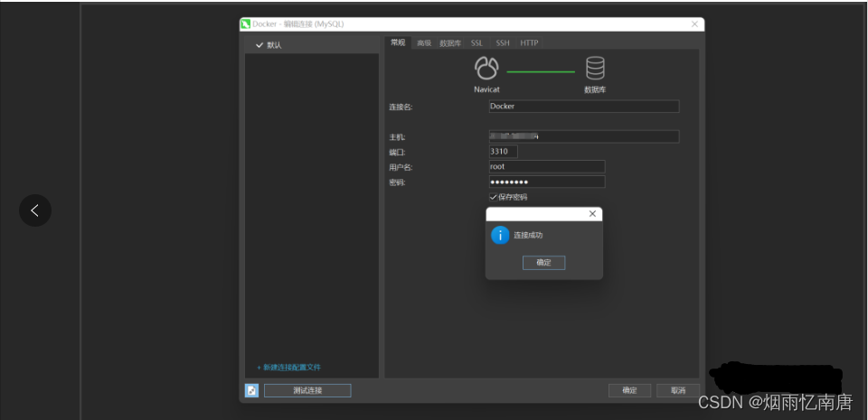The image size is (868, 420).
Task: Click 确定 in the 连接成功 dialog
Action: tap(543, 263)
